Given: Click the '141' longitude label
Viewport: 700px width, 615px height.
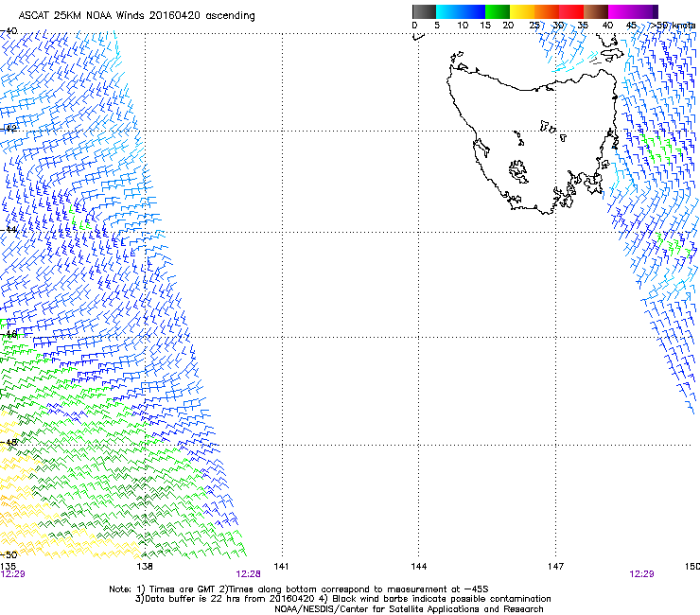Looking at the screenshot, I should [281, 567].
